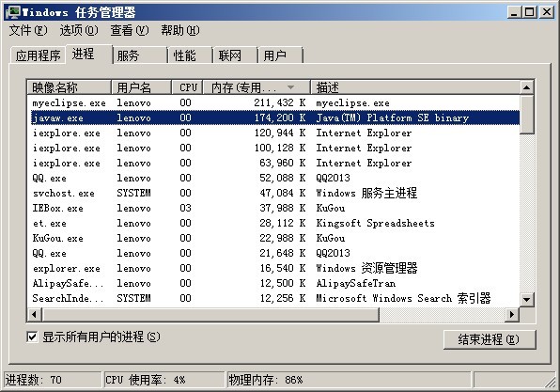Select the myeclipse.exe process row
This screenshot has width=560, height=392.
click(x=273, y=102)
